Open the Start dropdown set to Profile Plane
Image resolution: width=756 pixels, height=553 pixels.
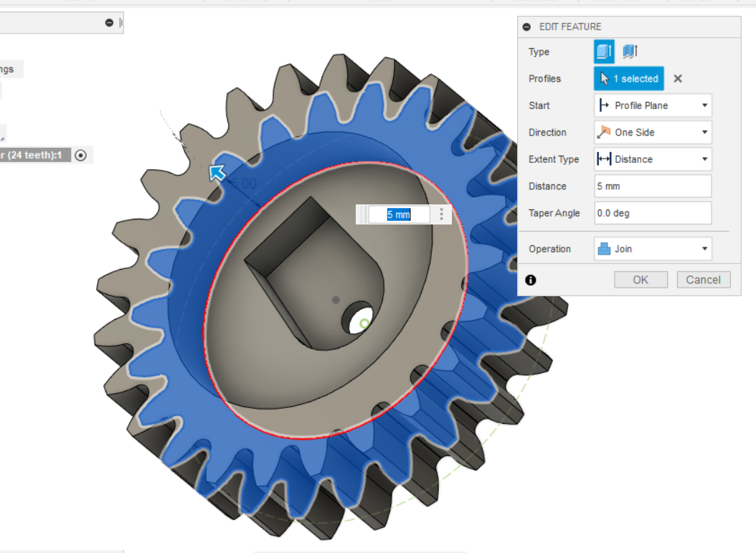[x=653, y=105]
